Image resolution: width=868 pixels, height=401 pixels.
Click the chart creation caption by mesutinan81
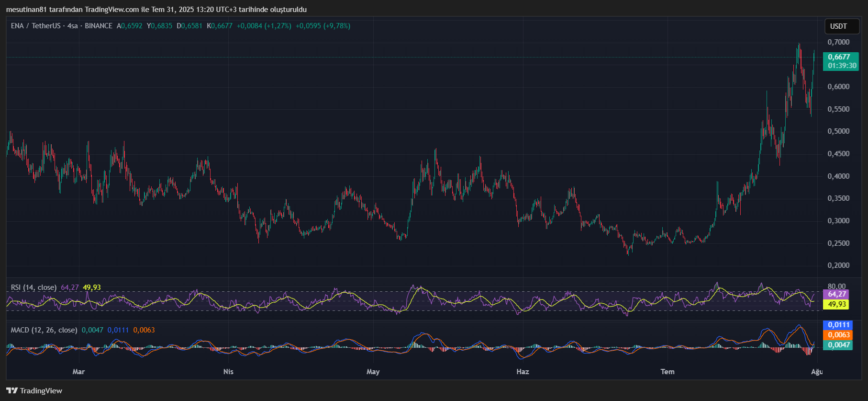tap(156, 10)
